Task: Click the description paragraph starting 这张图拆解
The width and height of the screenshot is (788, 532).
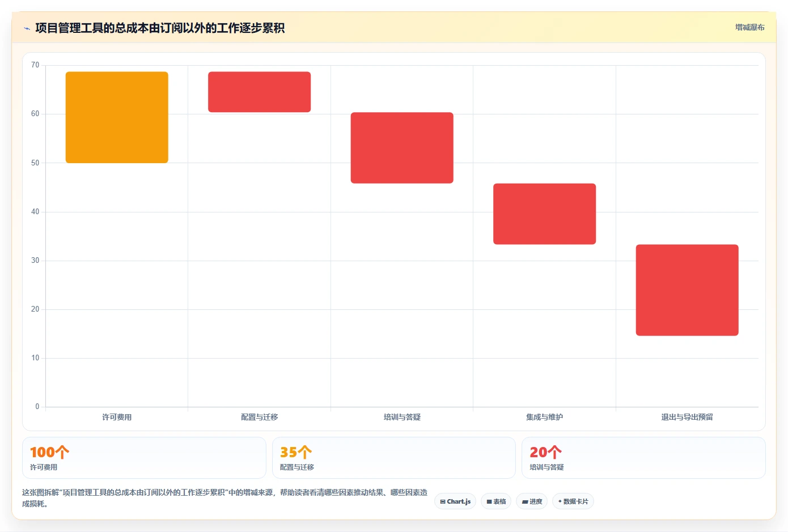Action: [225, 498]
